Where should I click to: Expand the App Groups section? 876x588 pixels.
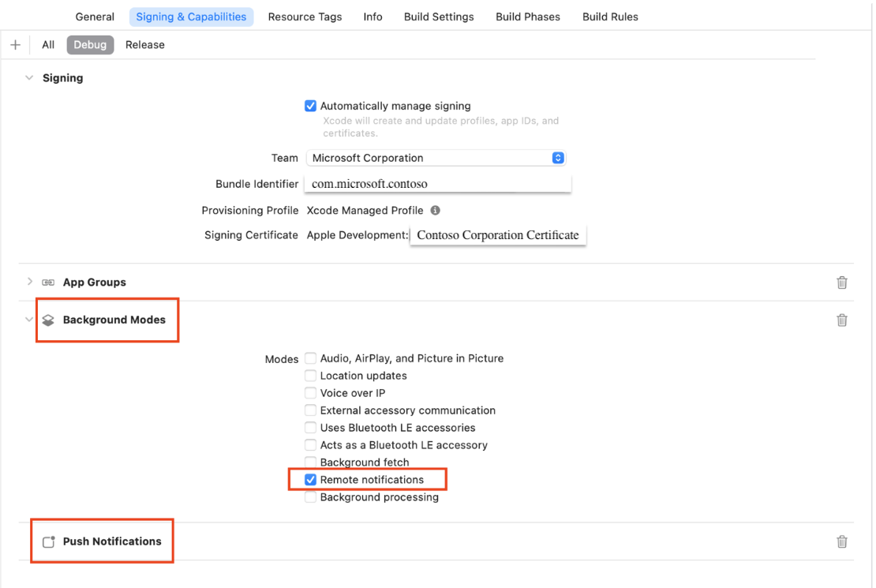(x=29, y=282)
